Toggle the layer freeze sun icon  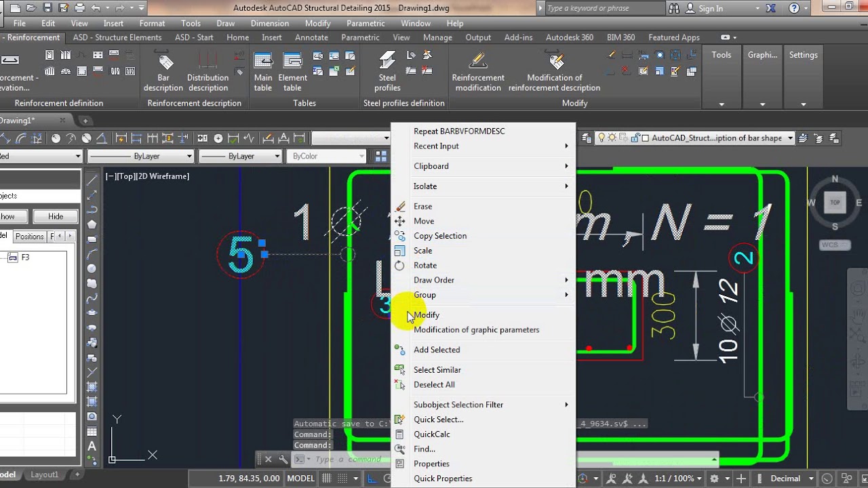(x=612, y=138)
